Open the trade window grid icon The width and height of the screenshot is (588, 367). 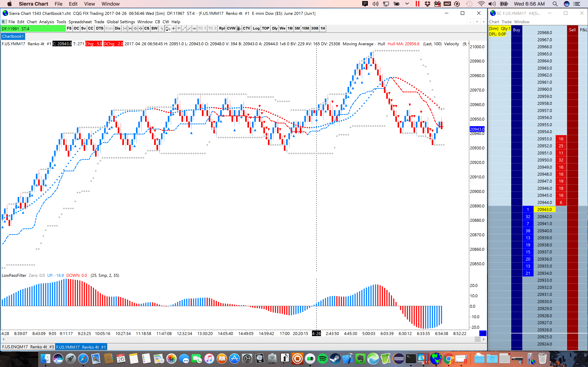(x=239, y=28)
